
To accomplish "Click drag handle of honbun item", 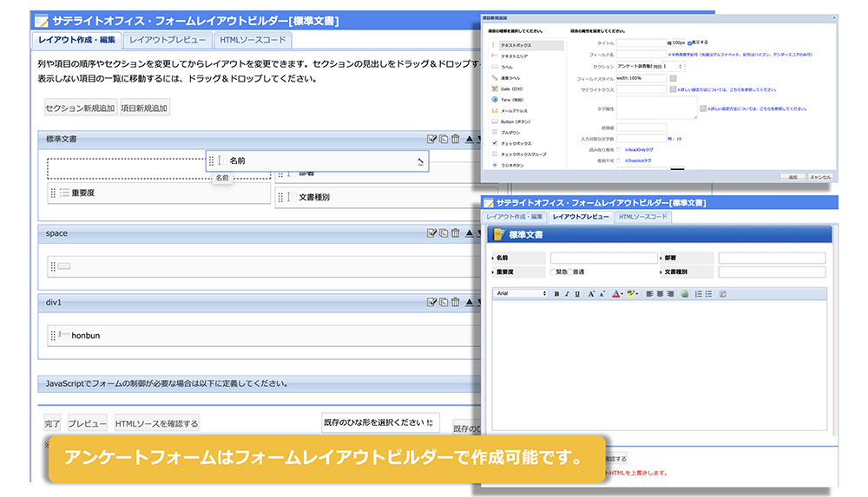I will [53, 336].
